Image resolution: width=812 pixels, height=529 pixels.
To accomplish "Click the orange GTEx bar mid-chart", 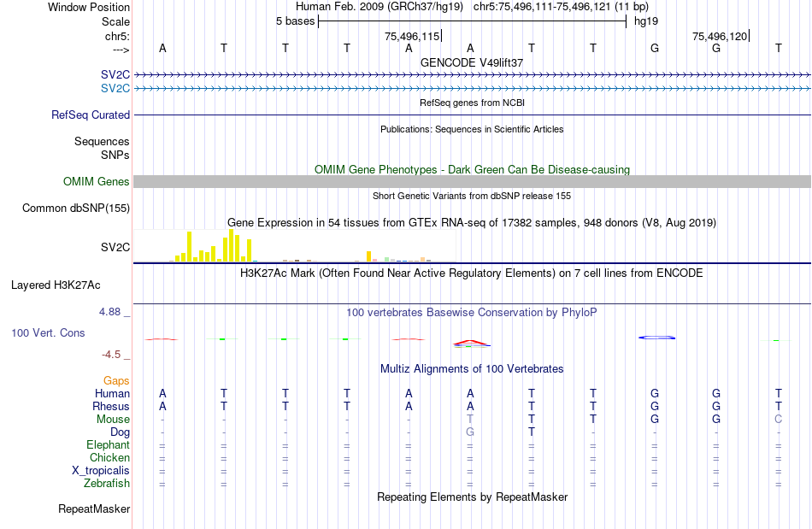I will [368, 256].
